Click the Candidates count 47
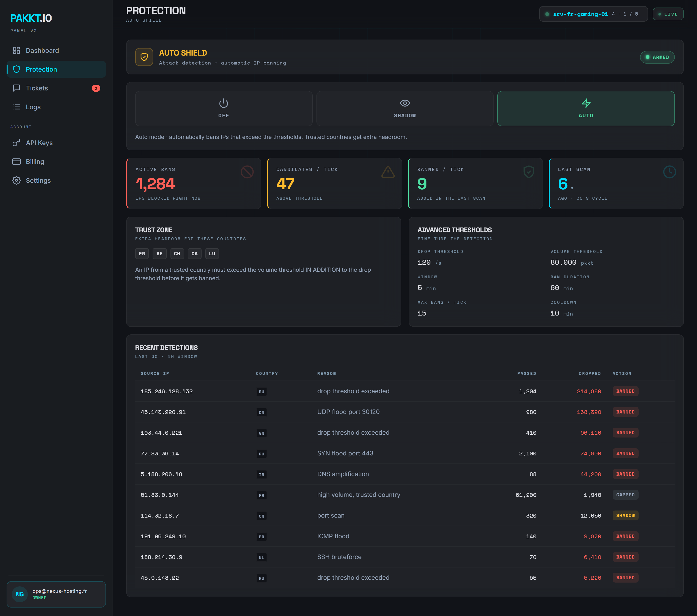Image resolution: width=697 pixels, height=616 pixels. (285, 184)
